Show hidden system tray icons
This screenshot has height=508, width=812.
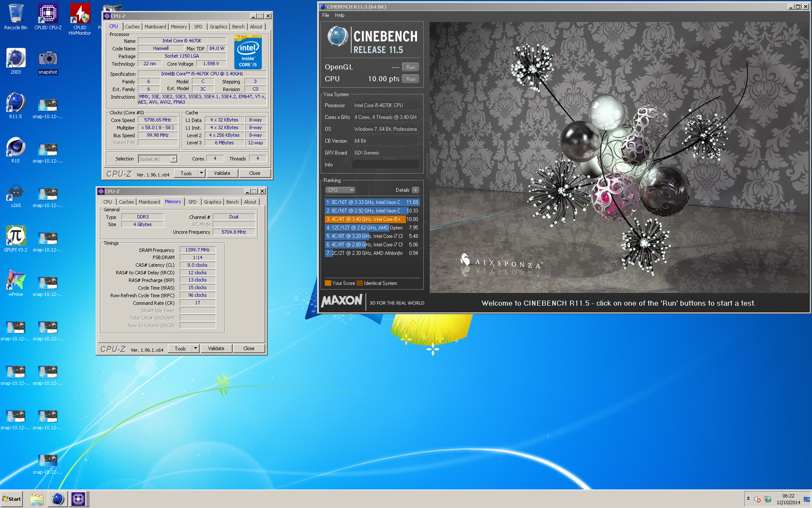coord(748,499)
